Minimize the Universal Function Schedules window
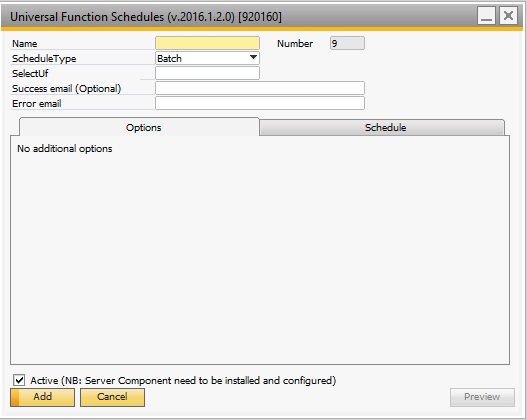This screenshot has width=527, height=420. click(486, 16)
